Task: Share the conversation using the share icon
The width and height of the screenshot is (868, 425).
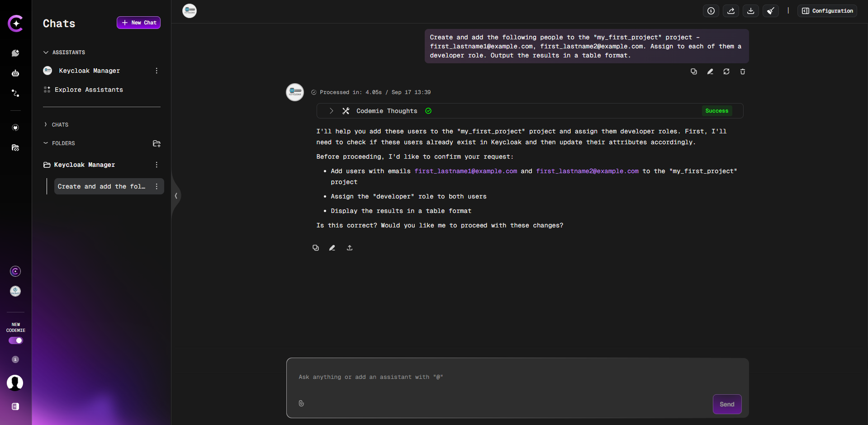Action: pyautogui.click(x=731, y=11)
